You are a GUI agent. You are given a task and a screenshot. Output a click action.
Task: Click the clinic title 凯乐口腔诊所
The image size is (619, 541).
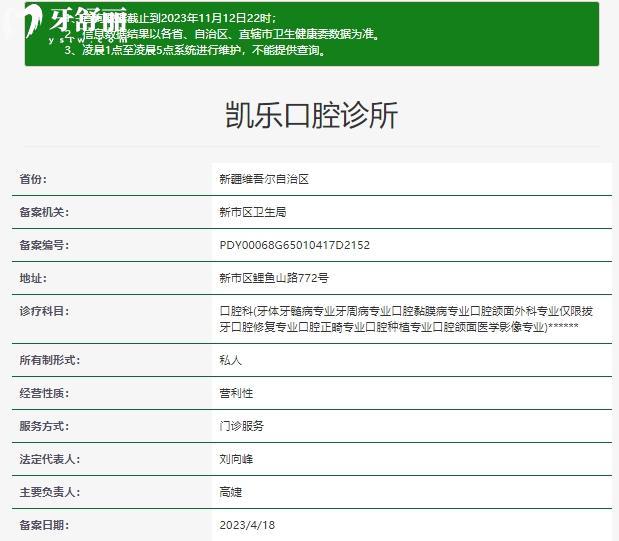pyautogui.click(x=311, y=115)
